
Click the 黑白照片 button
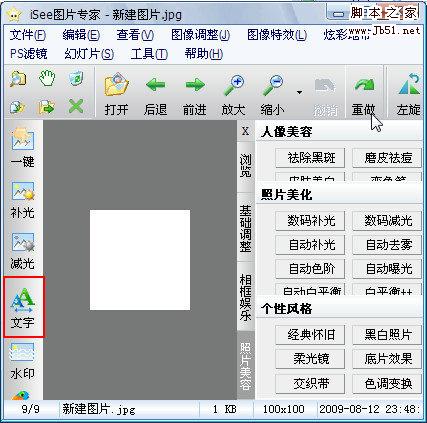pos(387,334)
